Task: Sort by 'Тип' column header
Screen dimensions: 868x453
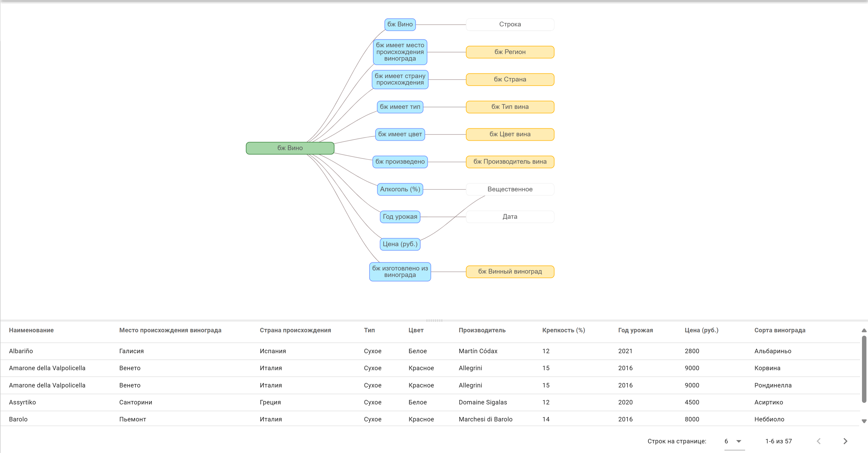Action: point(369,330)
